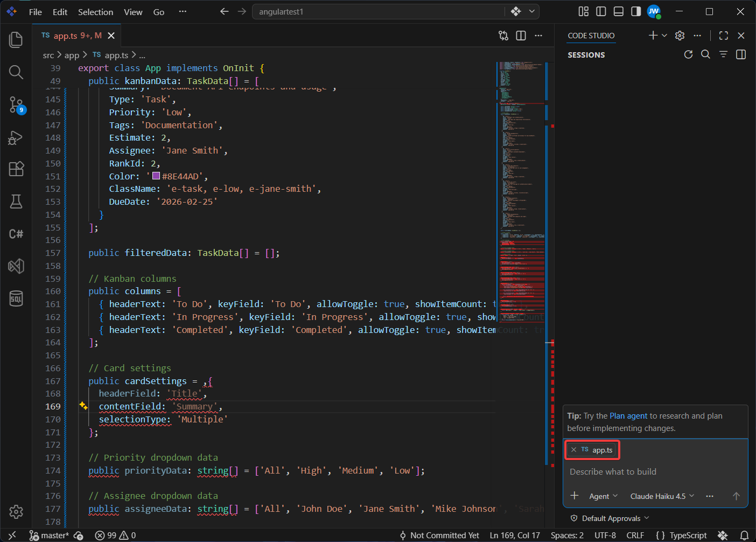Split the editor to the right
The image size is (756, 542).
[x=521, y=36]
